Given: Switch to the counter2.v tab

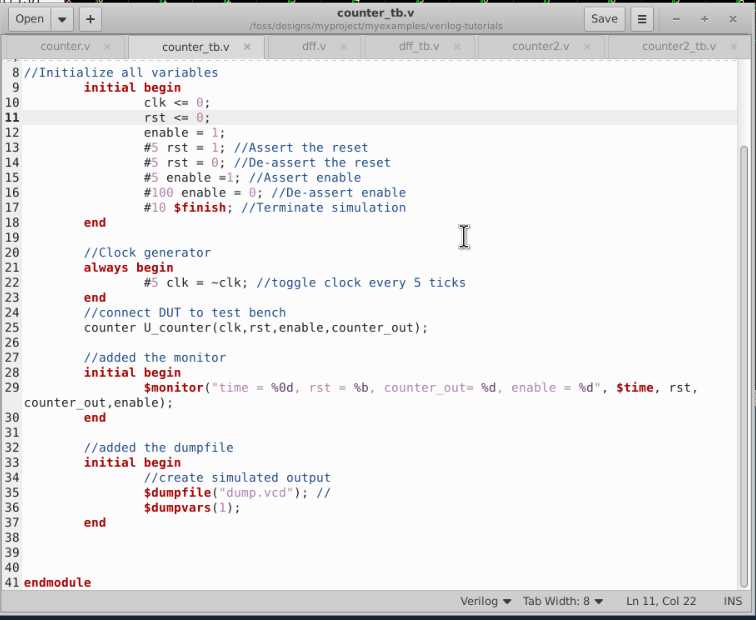Looking at the screenshot, I should (x=540, y=47).
